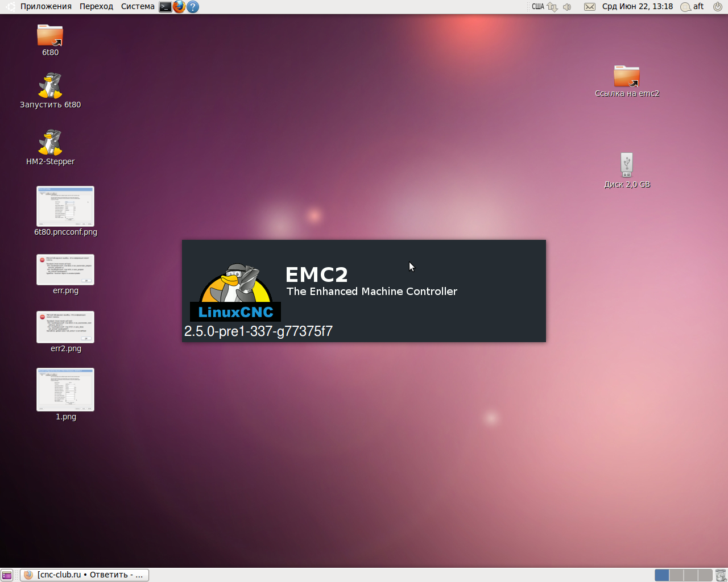The width and height of the screenshot is (728, 582).
Task: Select the Диск 2,0 GB USB drive
Action: [x=627, y=171]
